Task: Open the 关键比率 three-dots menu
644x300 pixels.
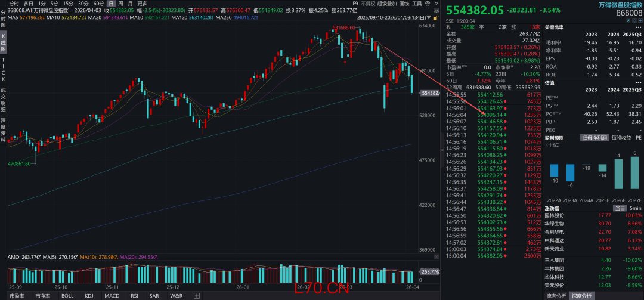Action: 639,27
